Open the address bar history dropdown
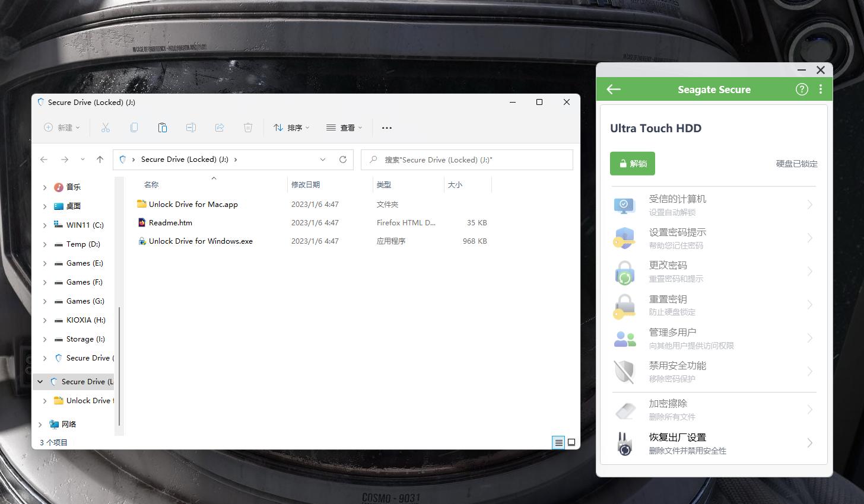Screen dimensions: 864x504 pyautogui.click(x=323, y=160)
